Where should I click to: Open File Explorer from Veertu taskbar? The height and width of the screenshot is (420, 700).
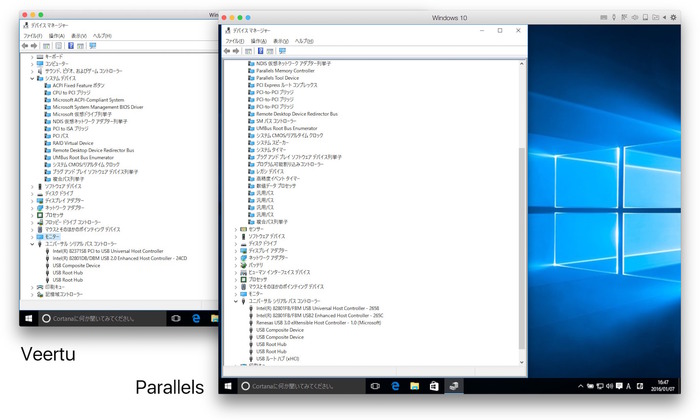[215, 318]
